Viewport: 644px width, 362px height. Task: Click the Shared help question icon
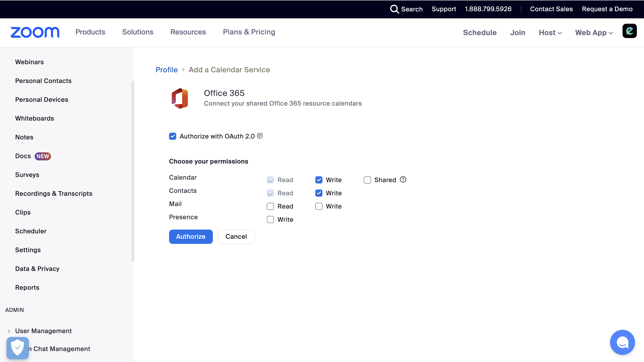403,179
